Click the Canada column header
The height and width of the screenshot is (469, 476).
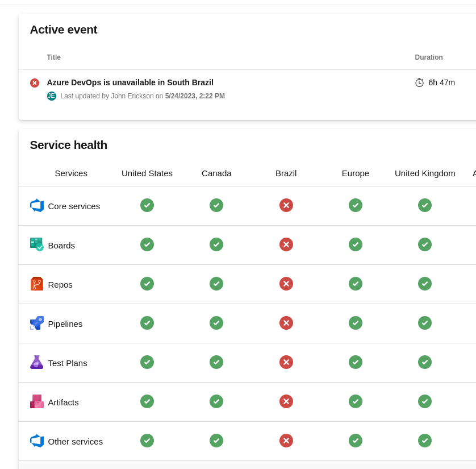[216, 173]
